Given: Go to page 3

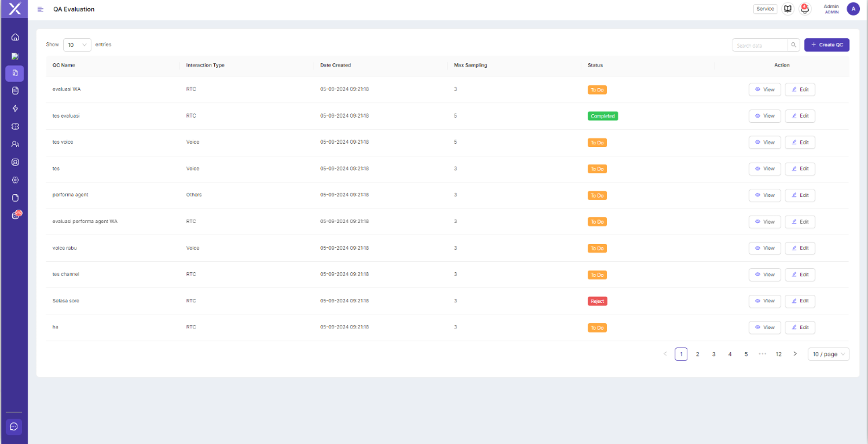Looking at the screenshot, I should coord(714,354).
